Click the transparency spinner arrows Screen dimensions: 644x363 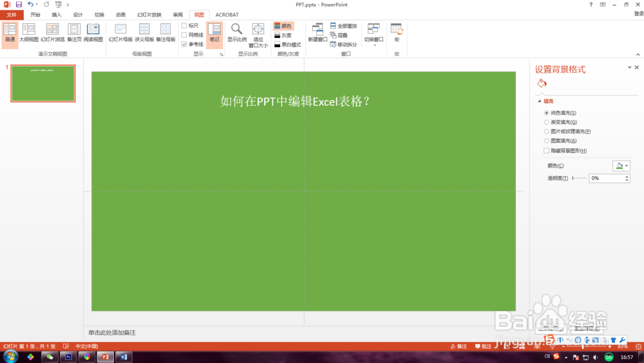coord(627,178)
